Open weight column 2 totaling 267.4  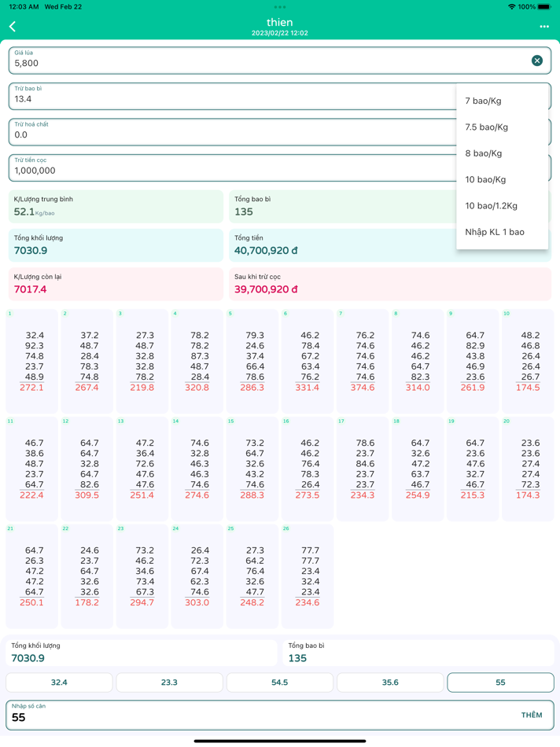point(87,361)
